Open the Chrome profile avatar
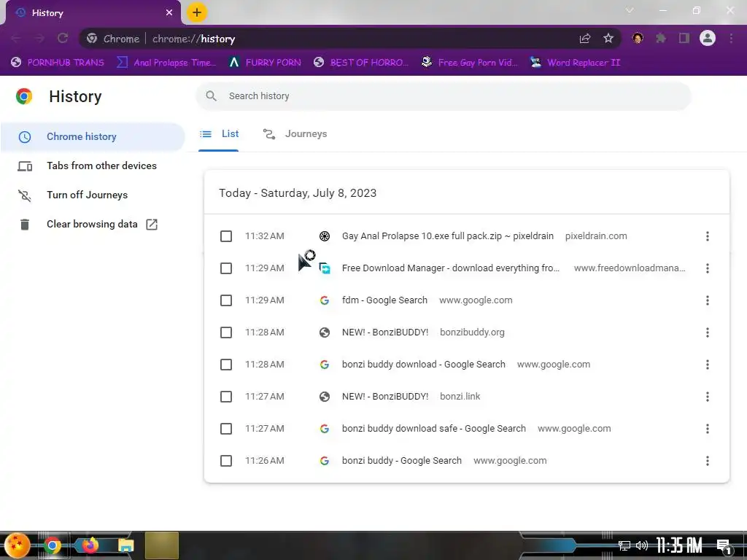Screen dimensions: 747x560 tap(708, 38)
